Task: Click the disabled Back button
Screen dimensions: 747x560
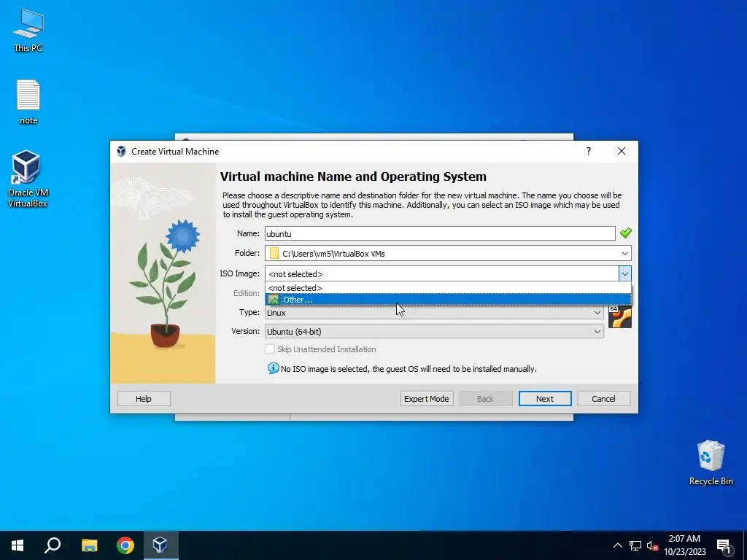Action: click(485, 399)
